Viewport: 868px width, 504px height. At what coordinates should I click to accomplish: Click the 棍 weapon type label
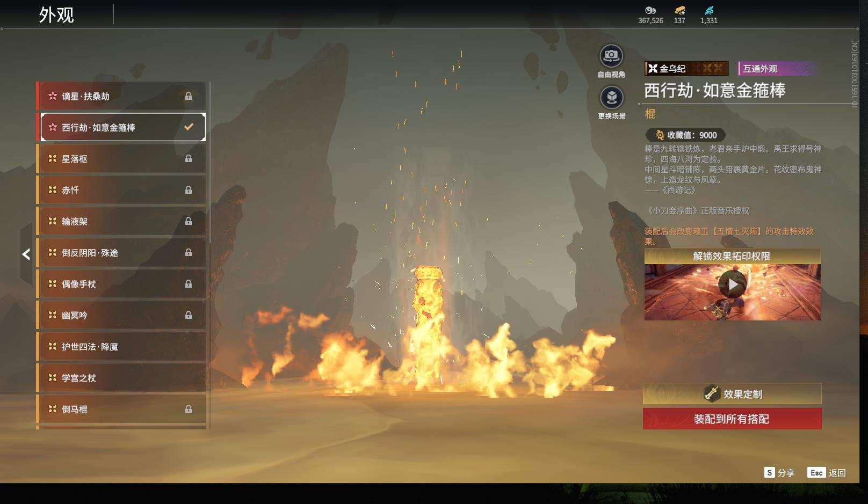click(x=650, y=114)
